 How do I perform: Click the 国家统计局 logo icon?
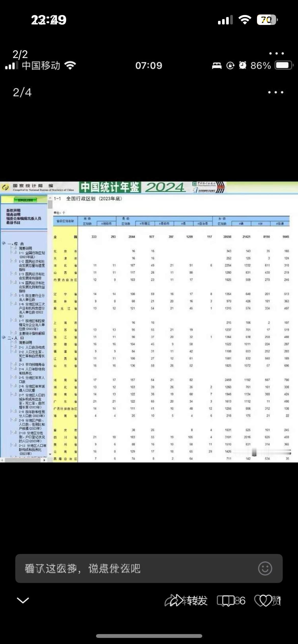pyautogui.click(x=5, y=188)
